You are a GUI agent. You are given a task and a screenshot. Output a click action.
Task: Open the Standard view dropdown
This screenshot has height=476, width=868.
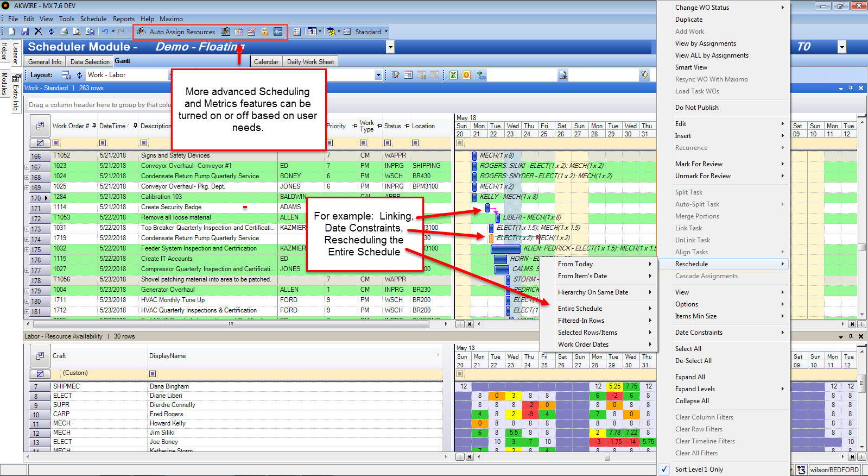(x=387, y=32)
